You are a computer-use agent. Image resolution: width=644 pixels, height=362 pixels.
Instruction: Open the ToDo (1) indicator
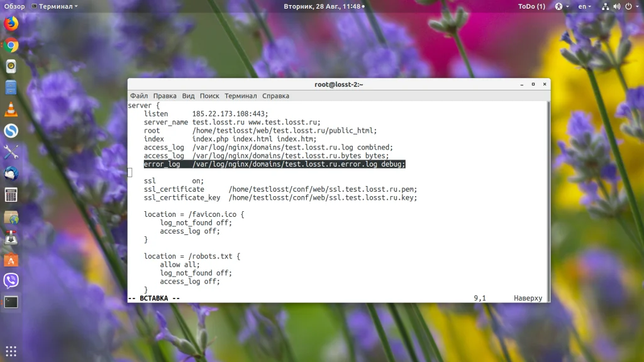pos(531,6)
